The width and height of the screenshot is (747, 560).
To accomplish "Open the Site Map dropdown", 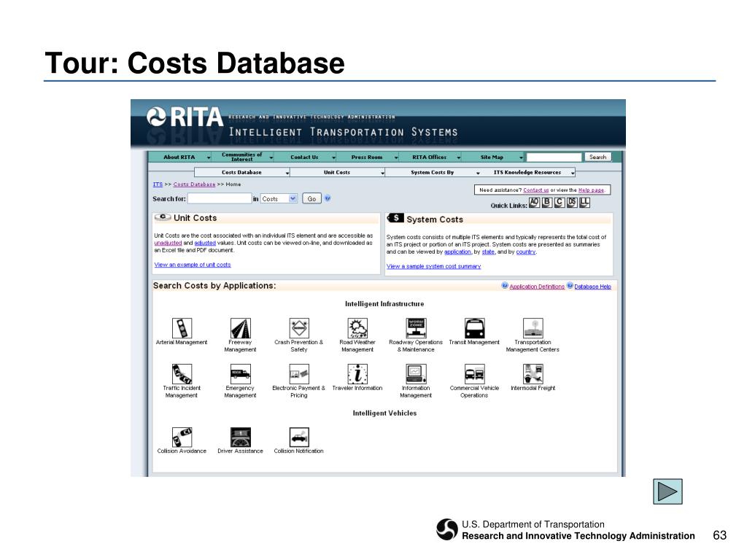I will [x=492, y=157].
